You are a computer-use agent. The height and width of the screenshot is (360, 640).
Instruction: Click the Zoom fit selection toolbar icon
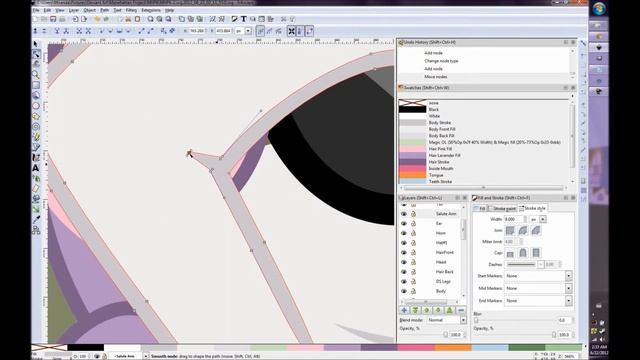click(x=151, y=19)
